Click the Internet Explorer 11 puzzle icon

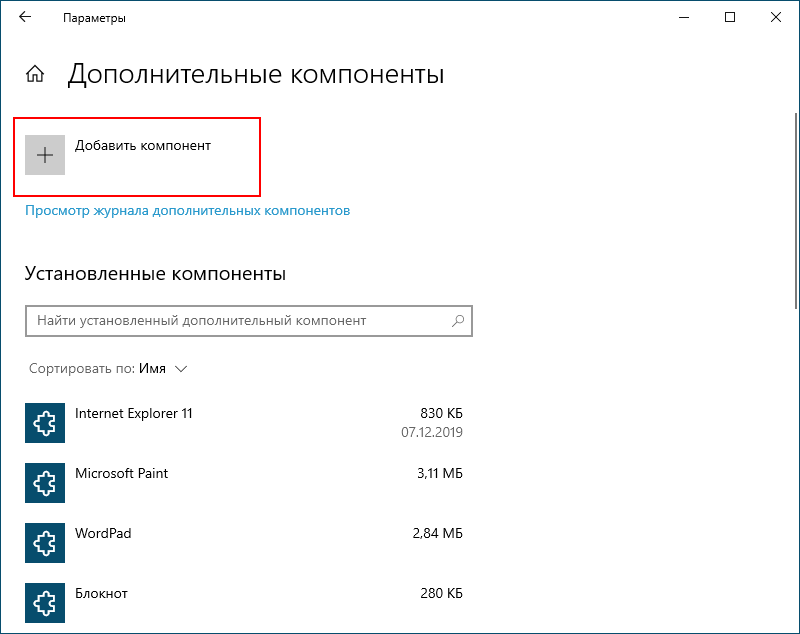(45, 423)
